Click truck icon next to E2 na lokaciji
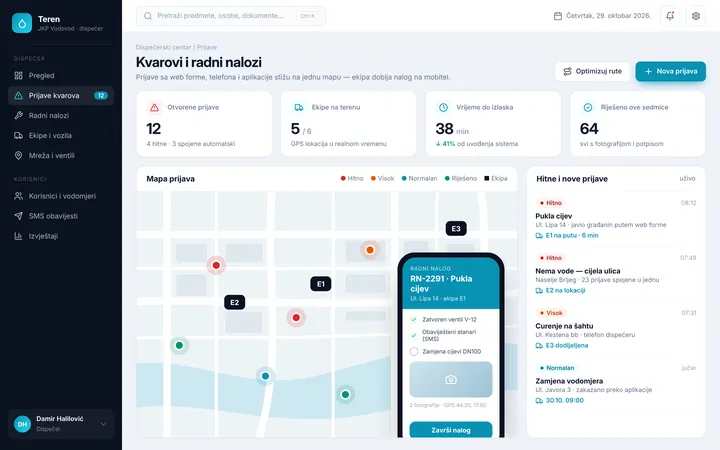The height and width of the screenshot is (450, 720). coord(539,291)
